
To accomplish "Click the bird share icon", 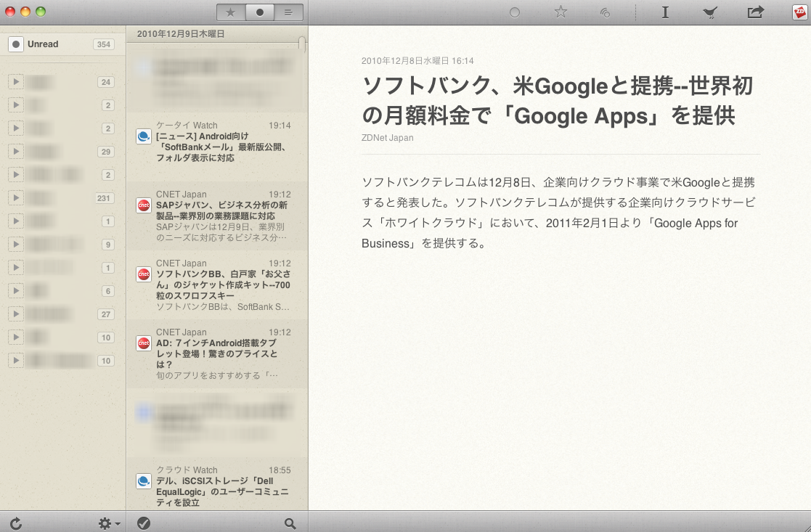I will point(710,12).
